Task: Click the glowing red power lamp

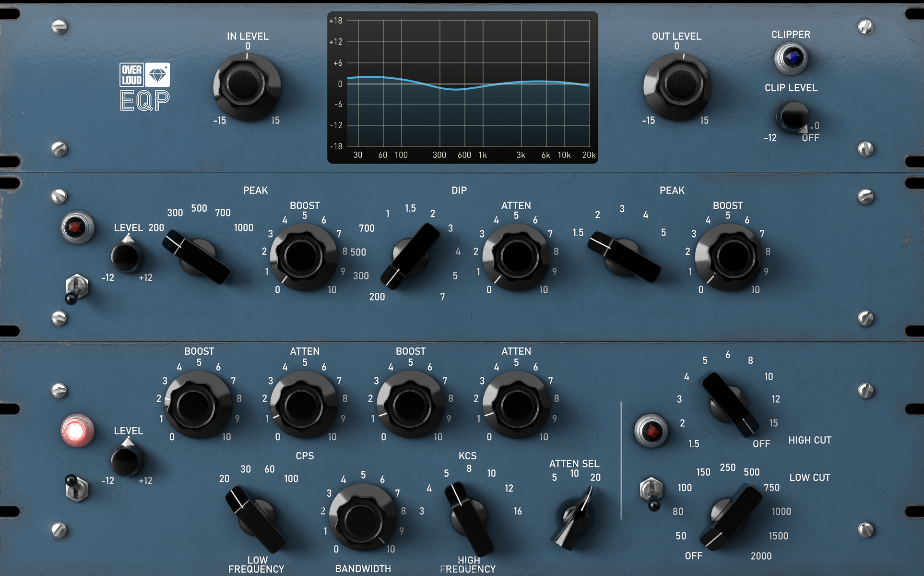Action: [x=77, y=431]
